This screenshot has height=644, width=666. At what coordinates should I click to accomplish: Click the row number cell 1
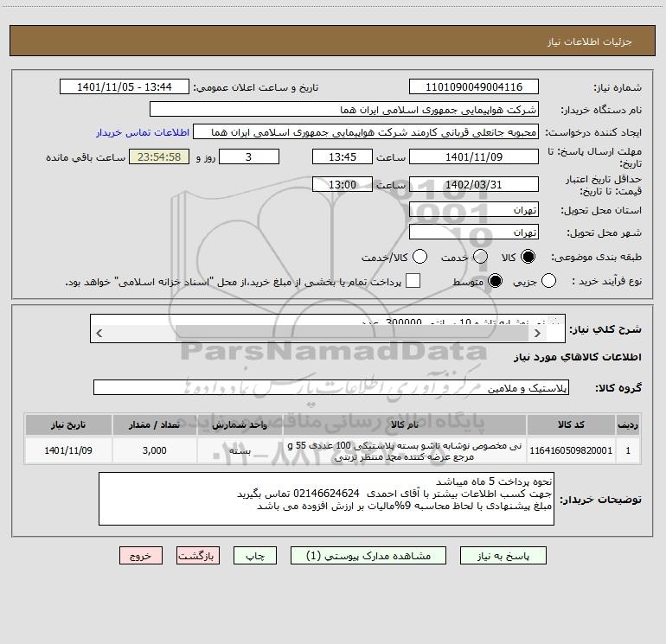click(x=628, y=450)
